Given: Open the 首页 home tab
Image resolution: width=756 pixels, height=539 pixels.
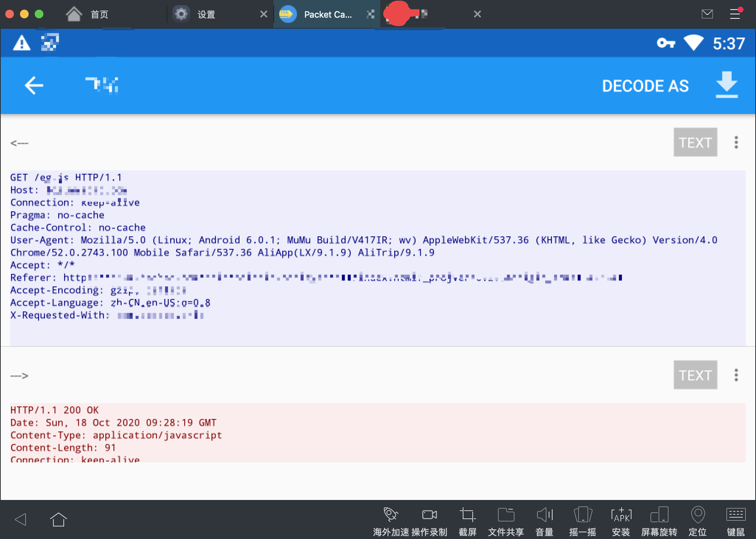Looking at the screenshot, I should 87,14.
